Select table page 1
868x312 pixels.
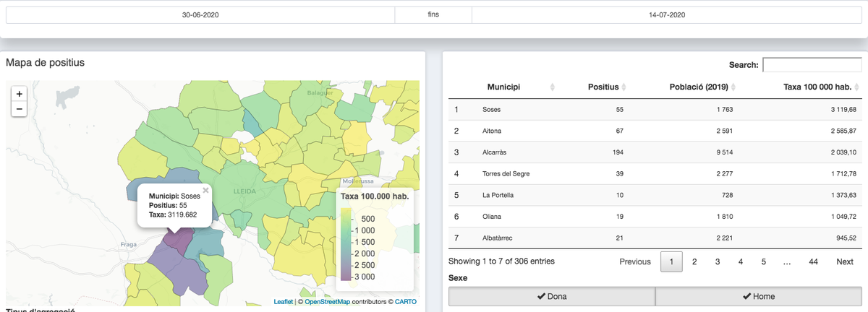coord(671,261)
